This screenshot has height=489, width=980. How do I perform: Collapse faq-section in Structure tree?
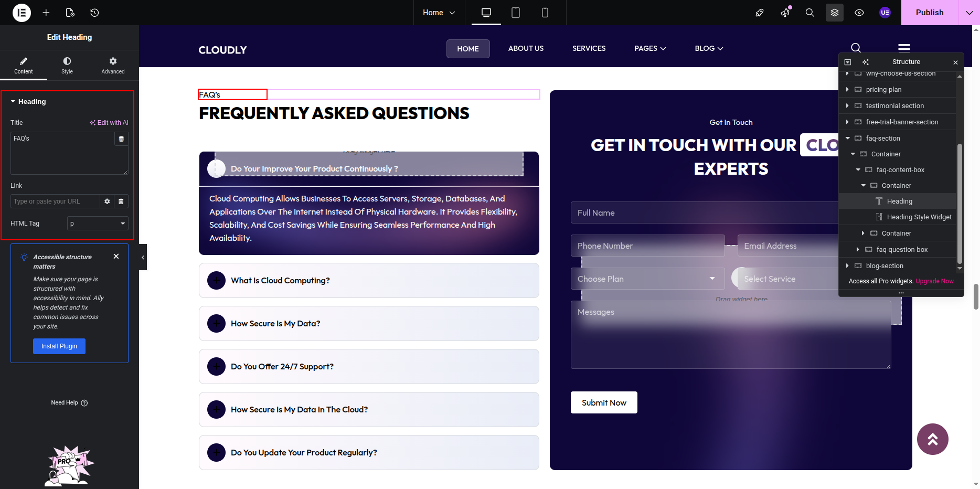pos(847,139)
